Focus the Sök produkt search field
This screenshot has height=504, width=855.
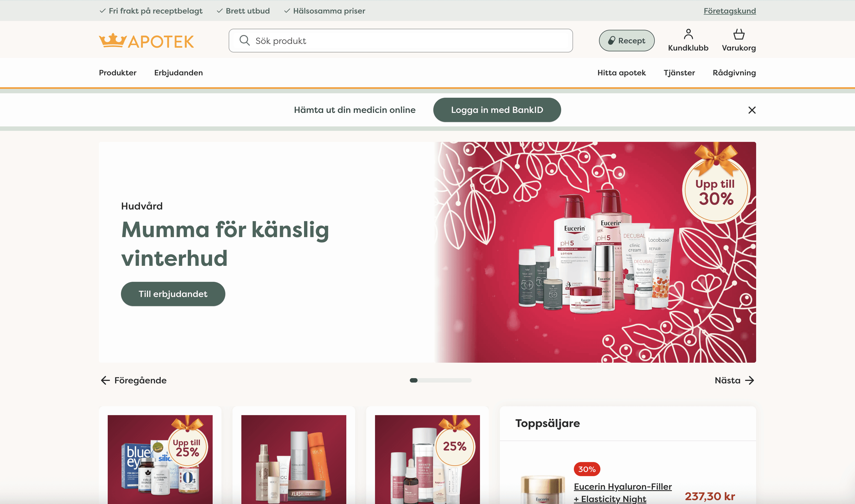(401, 40)
